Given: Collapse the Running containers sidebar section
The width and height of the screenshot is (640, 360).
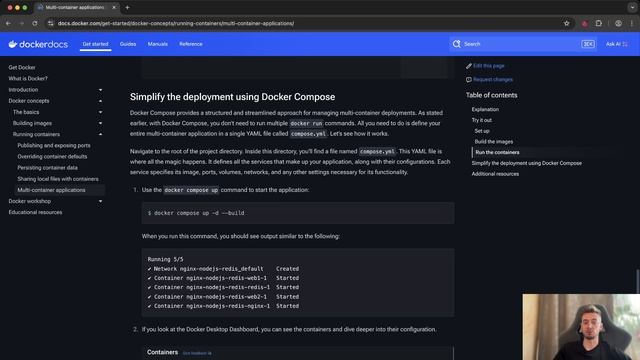Looking at the screenshot, I should 100,134.
